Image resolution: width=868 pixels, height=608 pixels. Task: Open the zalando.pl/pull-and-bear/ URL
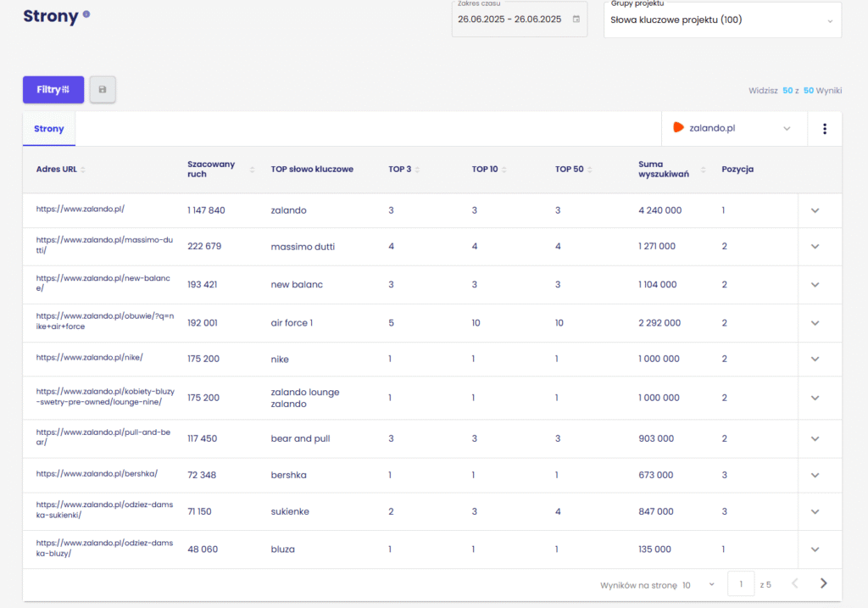point(103,437)
